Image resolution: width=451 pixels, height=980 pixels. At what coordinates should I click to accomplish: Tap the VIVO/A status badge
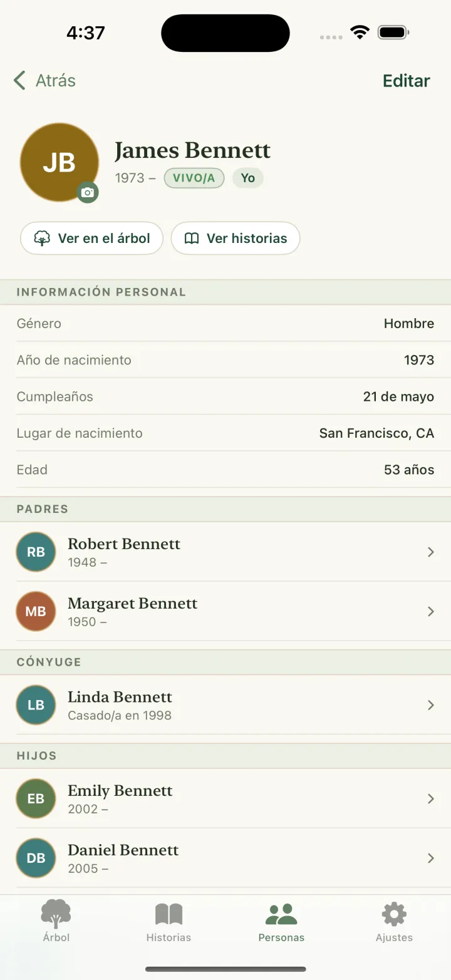(x=194, y=178)
